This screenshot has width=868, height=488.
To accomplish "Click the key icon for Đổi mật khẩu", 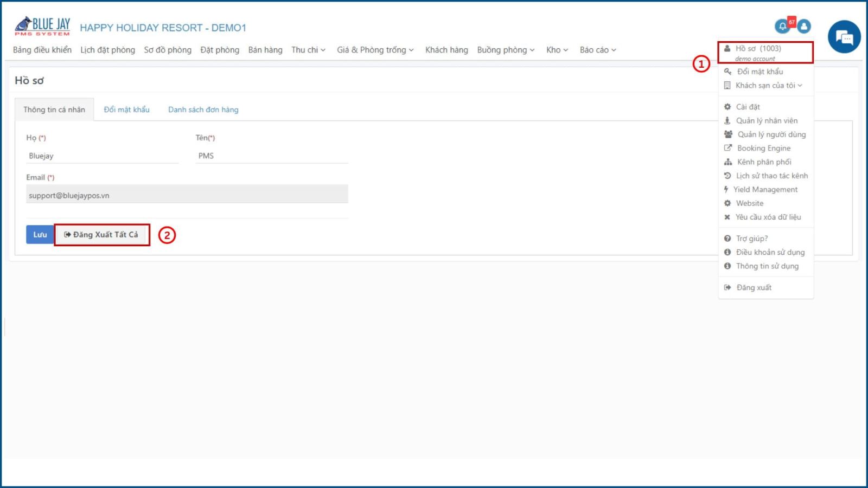I will click(x=727, y=72).
